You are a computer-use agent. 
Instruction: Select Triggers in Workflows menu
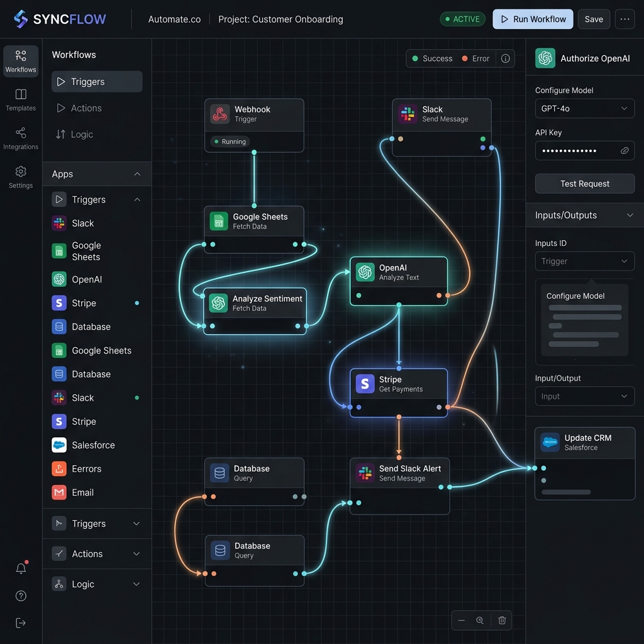click(97, 81)
